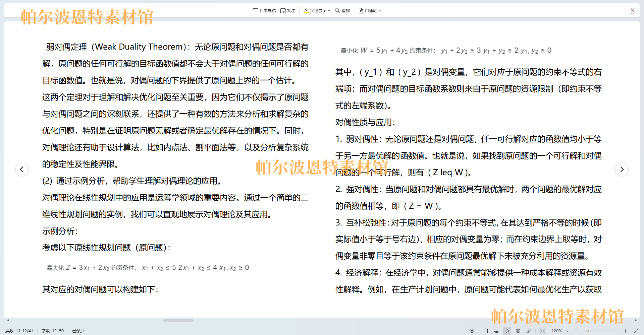This screenshot has height=335, width=644.
Task: Click the pen writing mode icon
Action: click(x=529, y=331)
